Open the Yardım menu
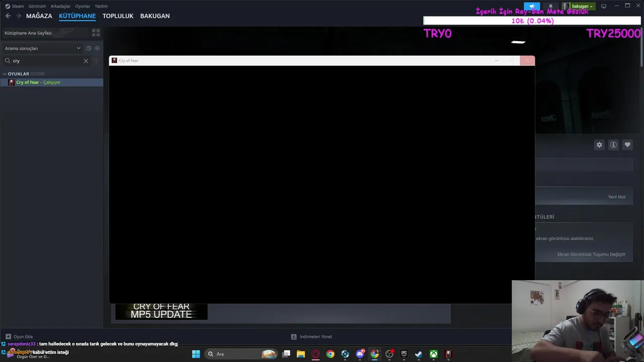644x362 pixels. tap(101, 6)
